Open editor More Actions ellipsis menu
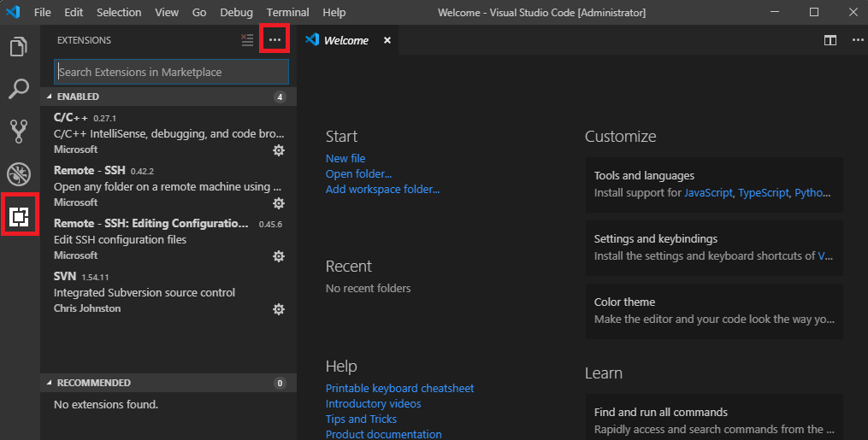Screen dimensions: 868x440 click(858, 40)
